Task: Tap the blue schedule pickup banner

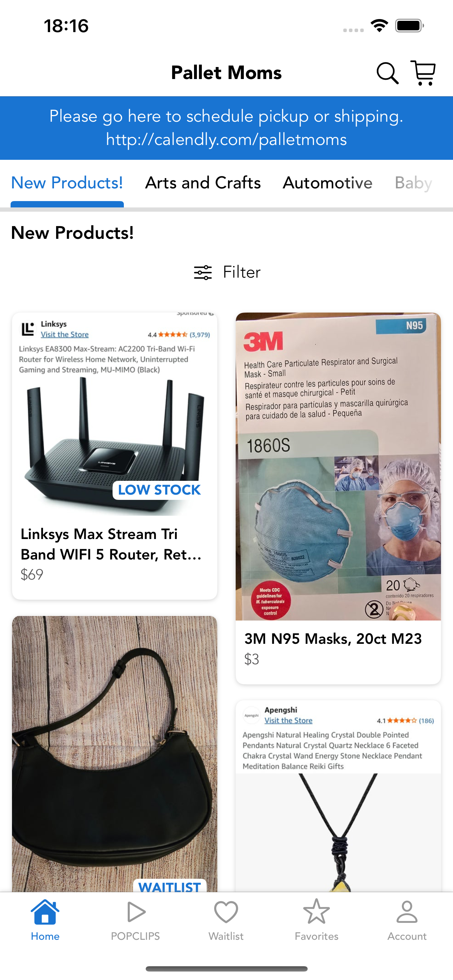Action: (226, 128)
